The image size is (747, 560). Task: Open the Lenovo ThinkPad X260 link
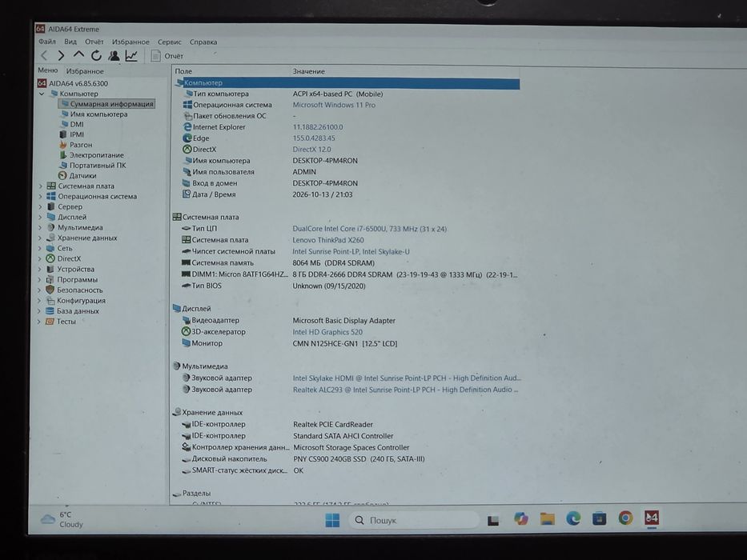(x=328, y=241)
